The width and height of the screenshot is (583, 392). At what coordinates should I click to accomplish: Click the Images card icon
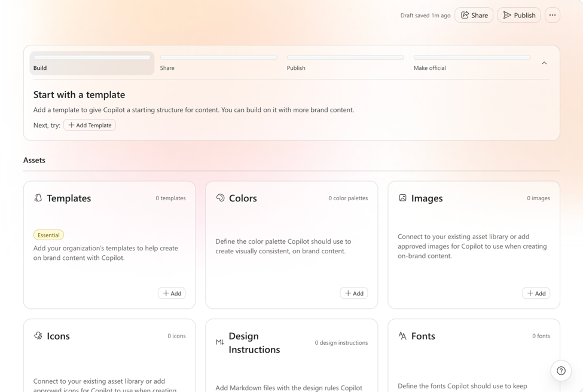coord(402,198)
